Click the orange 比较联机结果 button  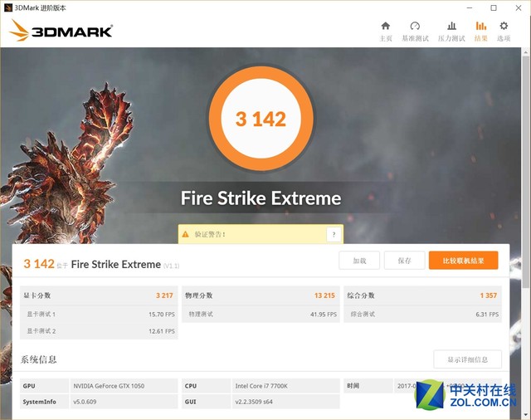pos(463,261)
